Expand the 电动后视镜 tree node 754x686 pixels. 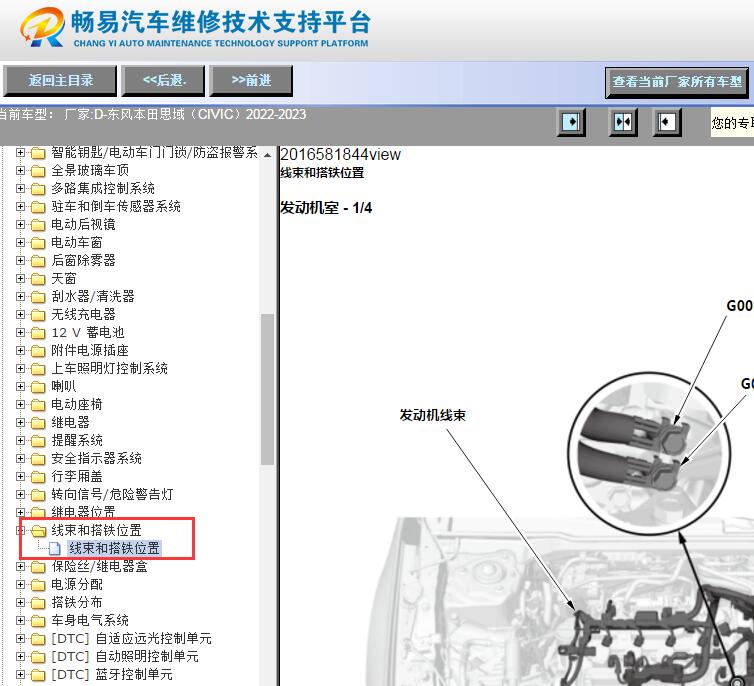click(20, 225)
